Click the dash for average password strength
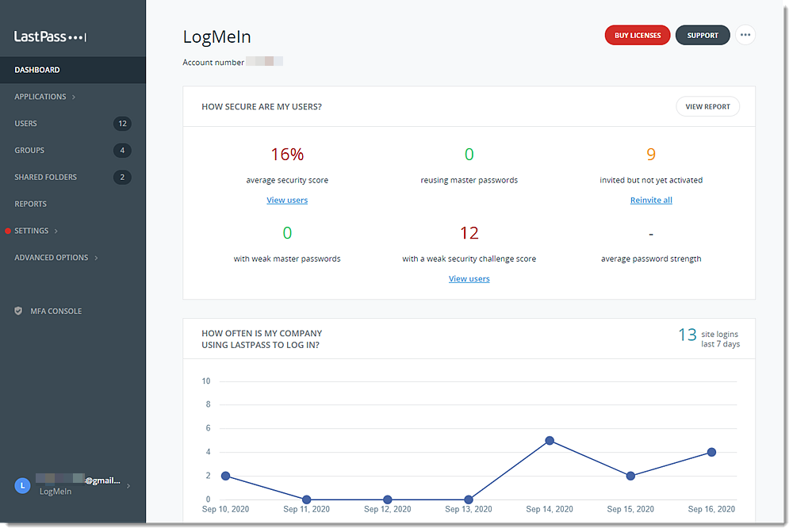793x532 pixels. (x=651, y=234)
